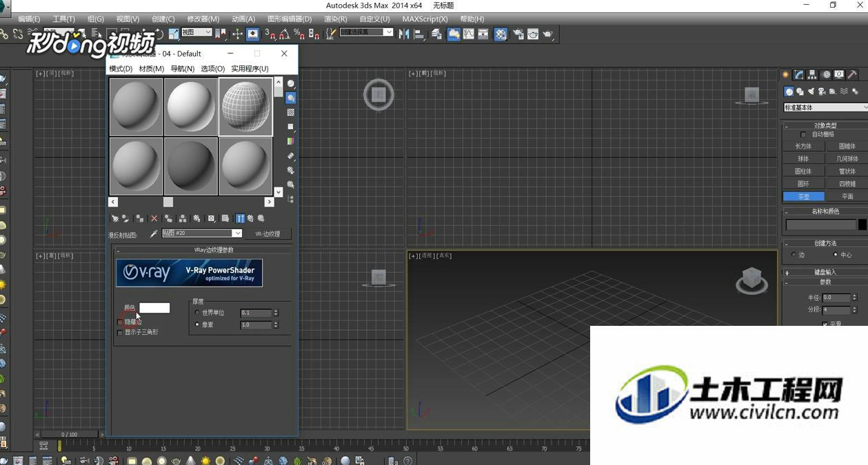This screenshot has width=868, height=465.
Task: Open the 贴图 #20 map name dropdown
Action: pos(201,234)
